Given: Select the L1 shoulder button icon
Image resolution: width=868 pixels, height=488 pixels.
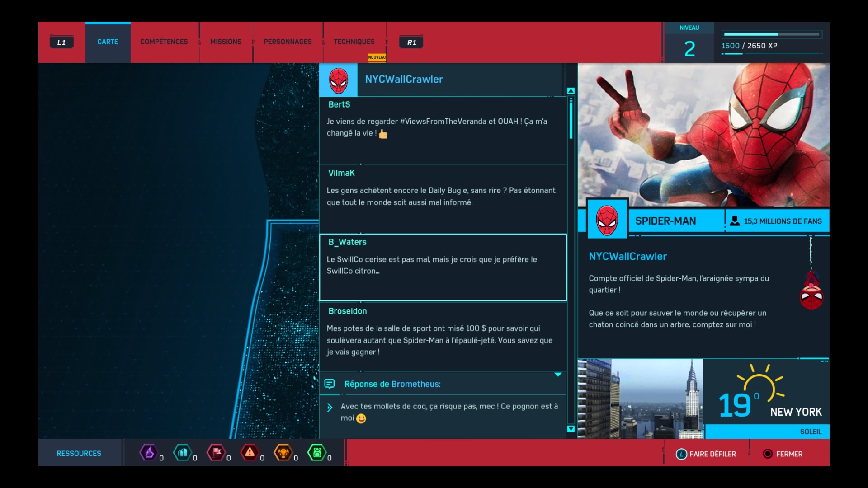Looking at the screenshot, I should pyautogui.click(x=61, y=42).
